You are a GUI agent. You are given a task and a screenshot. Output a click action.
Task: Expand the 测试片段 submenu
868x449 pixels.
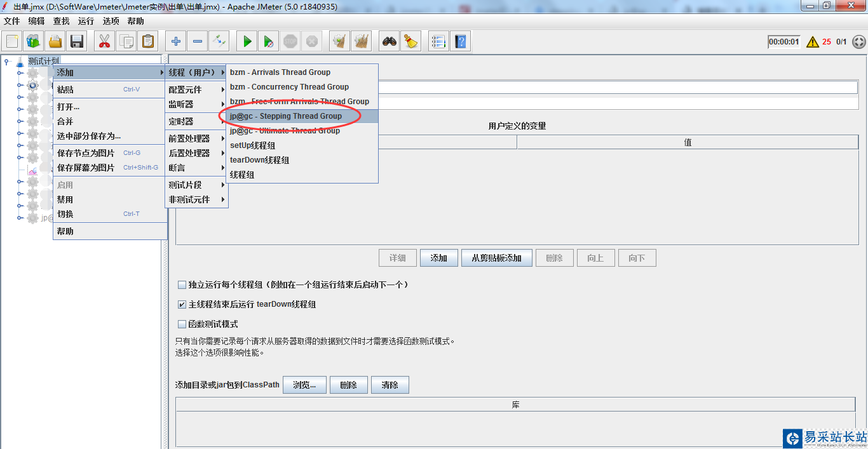pos(196,185)
